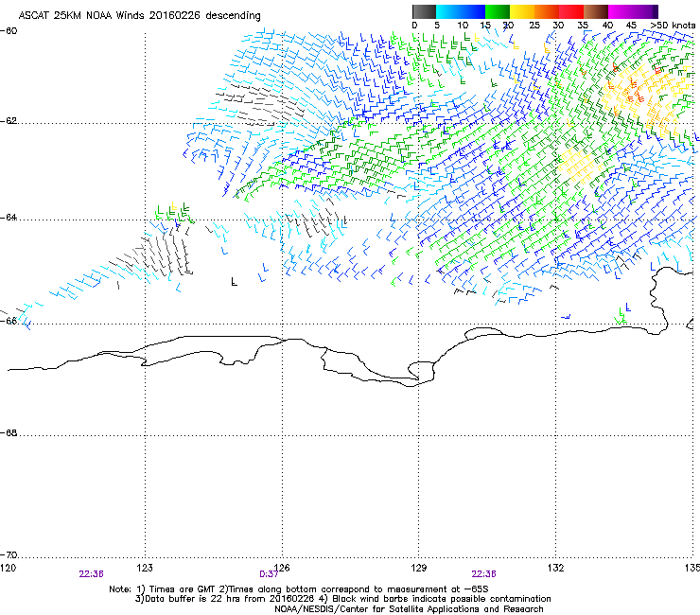Image resolution: width=700 pixels, height=615 pixels.
Task: Click the 126 longitude label
Action: 282,568
